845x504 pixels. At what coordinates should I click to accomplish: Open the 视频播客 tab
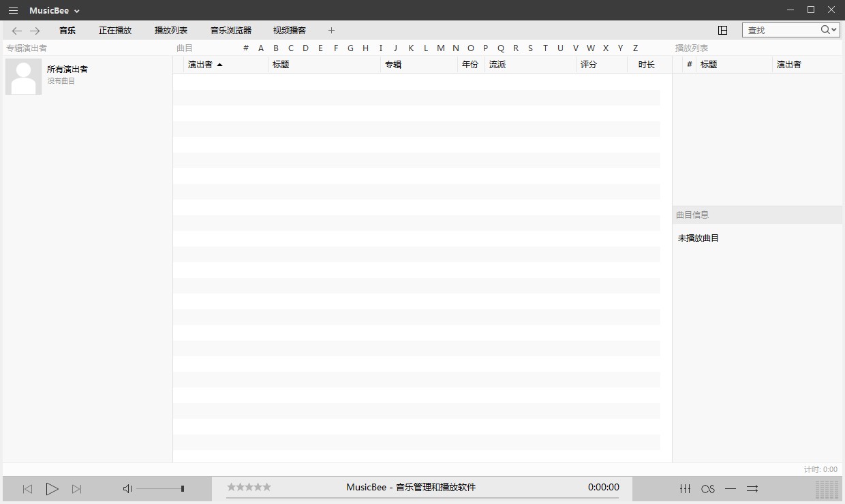290,31
